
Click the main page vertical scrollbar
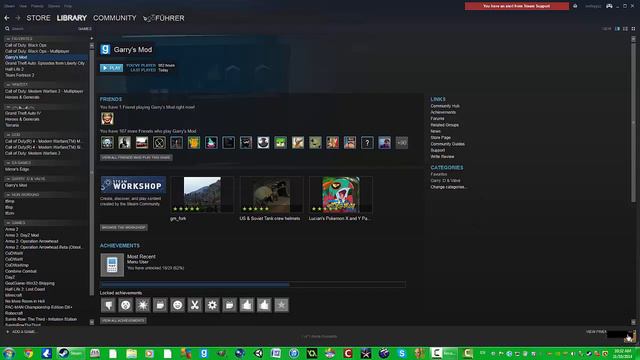[x=633, y=122]
